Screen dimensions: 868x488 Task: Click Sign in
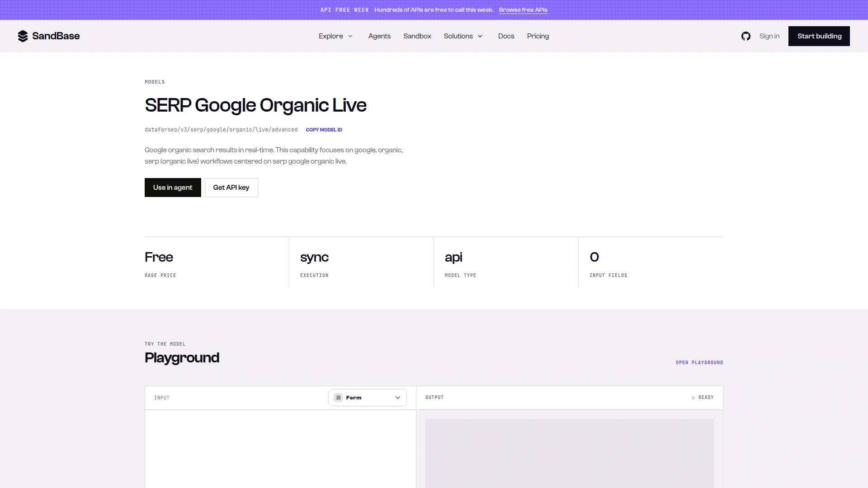[769, 36]
